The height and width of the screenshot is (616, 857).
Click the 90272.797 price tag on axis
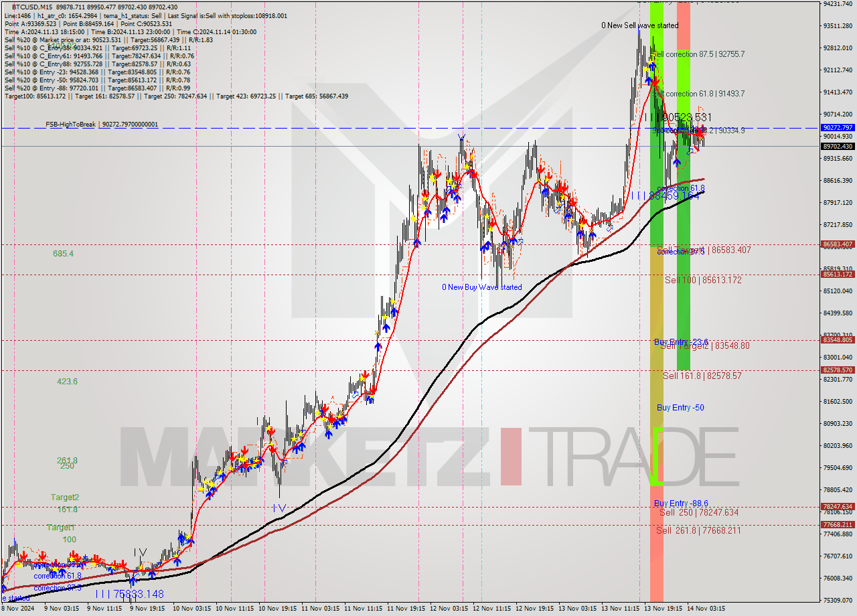(838, 127)
